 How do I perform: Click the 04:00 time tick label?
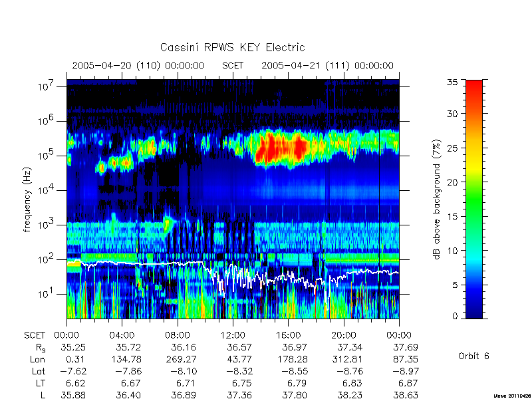pos(122,335)
